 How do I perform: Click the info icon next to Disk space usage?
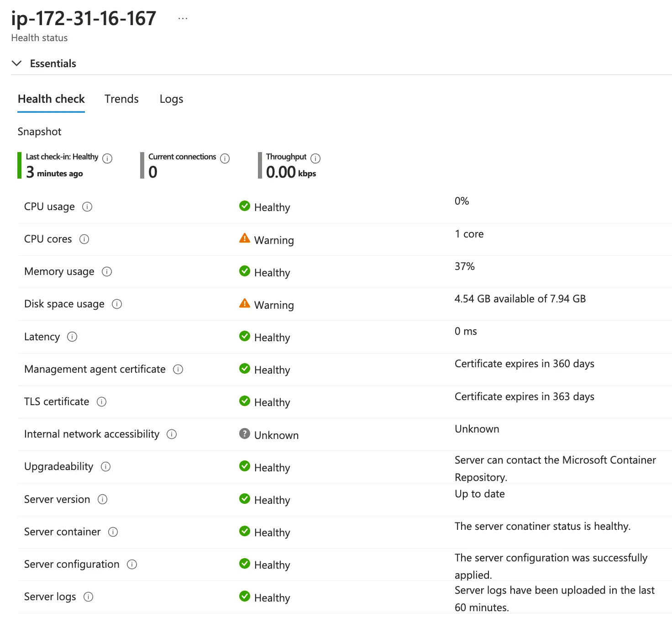(117, 304)
